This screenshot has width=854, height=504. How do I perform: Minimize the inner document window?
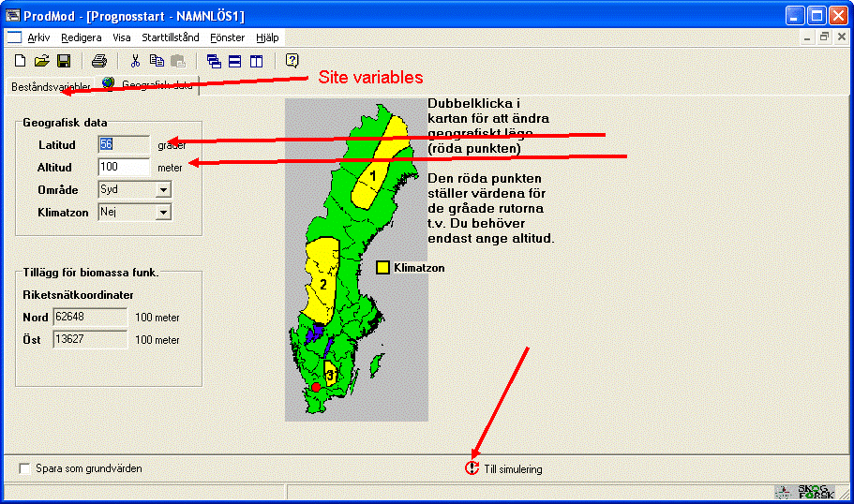click(x=806, y=37)
